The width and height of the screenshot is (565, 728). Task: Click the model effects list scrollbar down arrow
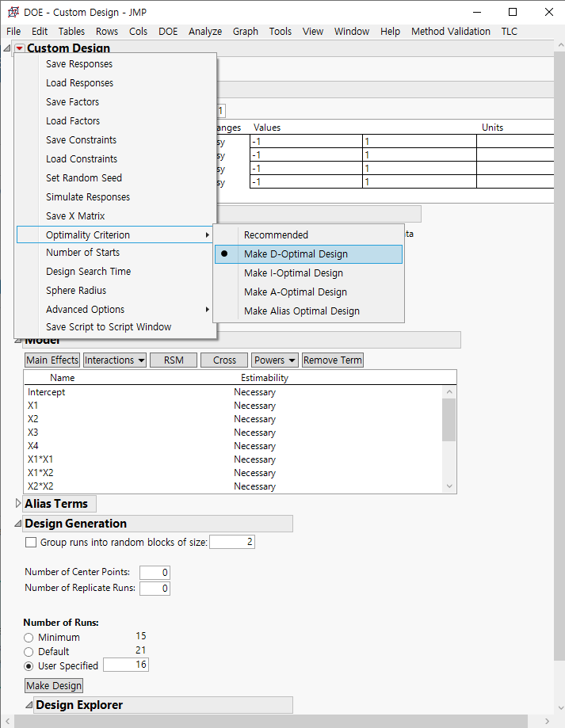tap(450, 486)
